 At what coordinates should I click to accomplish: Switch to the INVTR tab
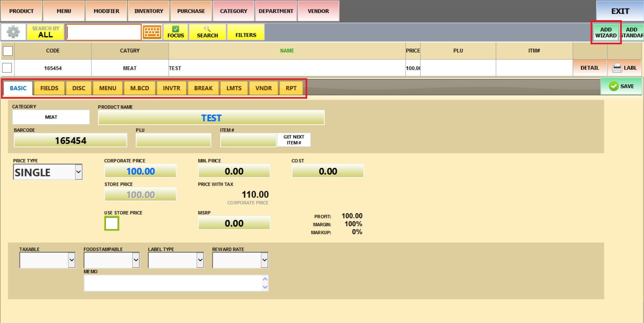pos(171,88)
